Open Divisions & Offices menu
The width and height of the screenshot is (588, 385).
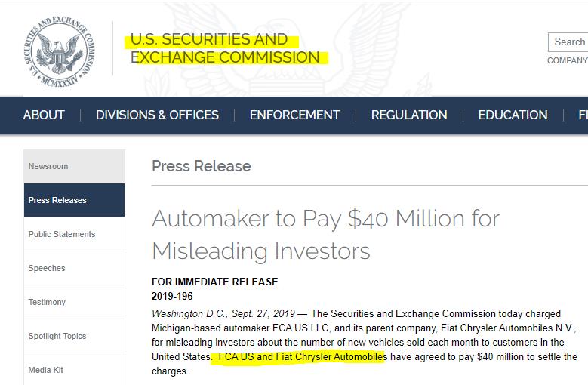[157, 115]
